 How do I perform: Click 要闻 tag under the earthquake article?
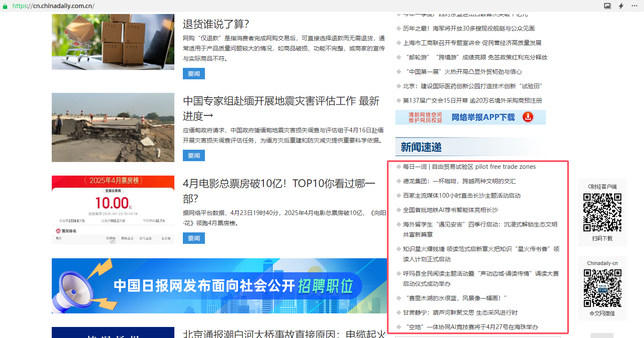194,156
